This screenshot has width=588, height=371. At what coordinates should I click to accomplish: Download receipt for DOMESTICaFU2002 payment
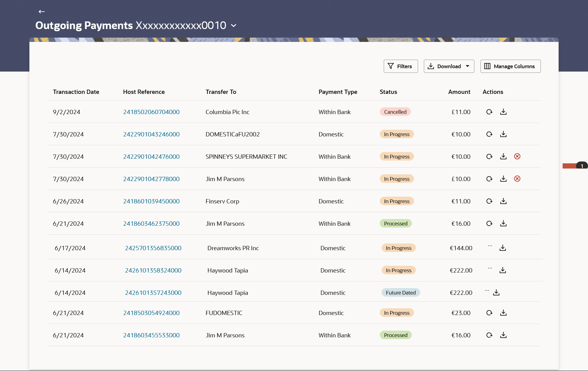coord(503,134)
